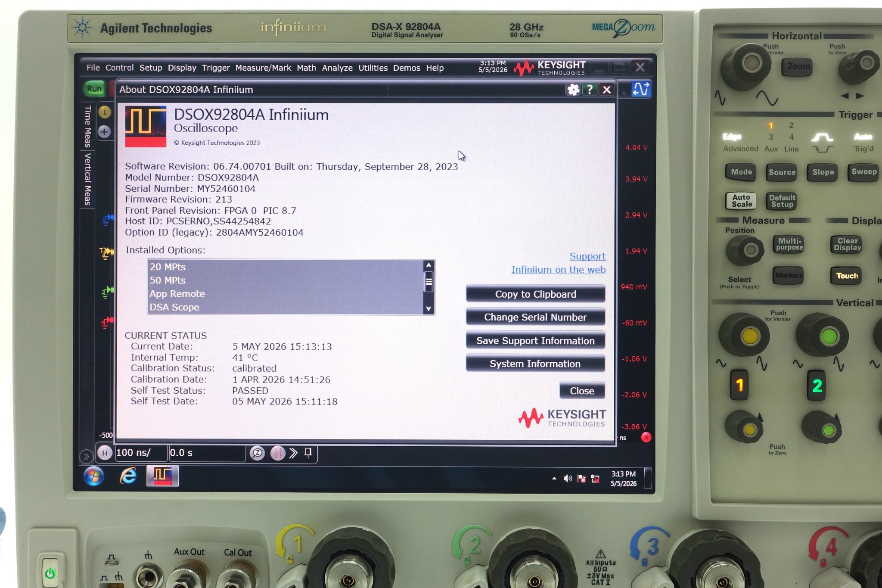Select the red ground level marker
The width and height of the screenshot is (882, 588).
(x=107, y=322)
